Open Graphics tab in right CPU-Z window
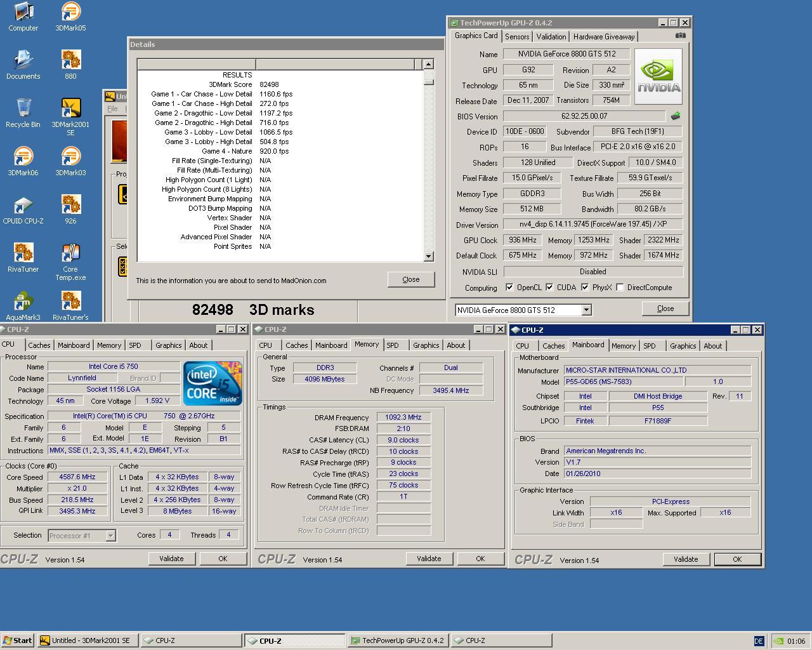Viewport: 812px width, 650px height. pos(683,346)
